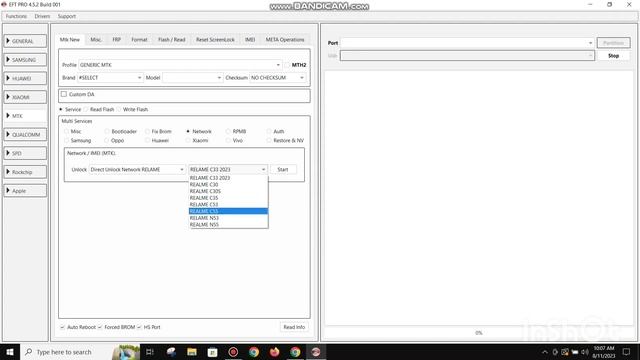Open the SPD section in sidebar

pyautogui.click(x=25, y=153)
